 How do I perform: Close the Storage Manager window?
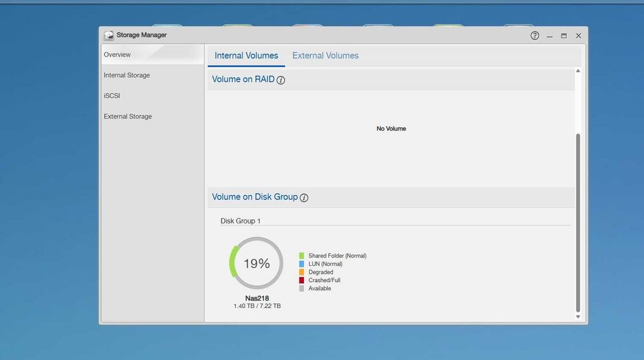pos(578,35)
